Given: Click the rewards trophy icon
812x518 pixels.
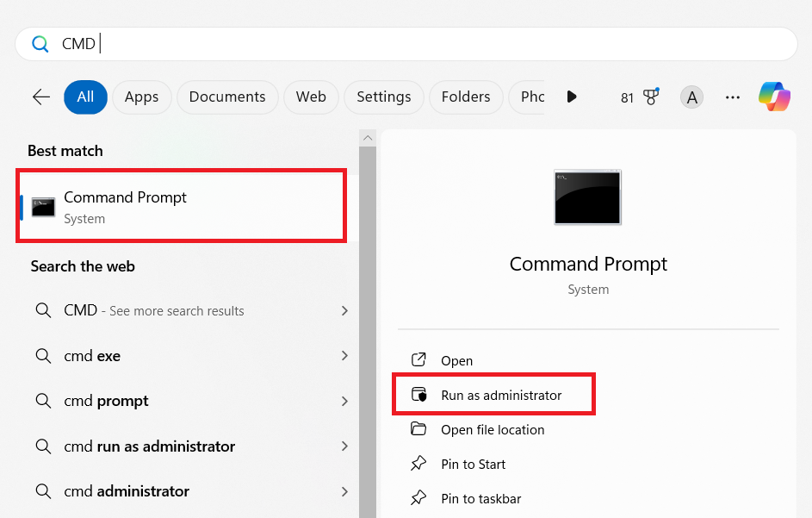Looking at the screenshot, I should [x=650, y=97].
